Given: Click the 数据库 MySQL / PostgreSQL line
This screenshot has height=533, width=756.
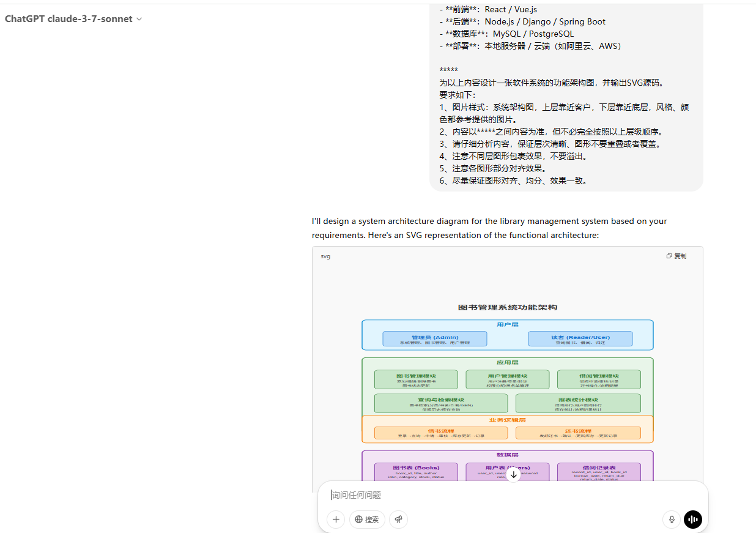Looking at the screenshot, I should click(x=506, y=34).
